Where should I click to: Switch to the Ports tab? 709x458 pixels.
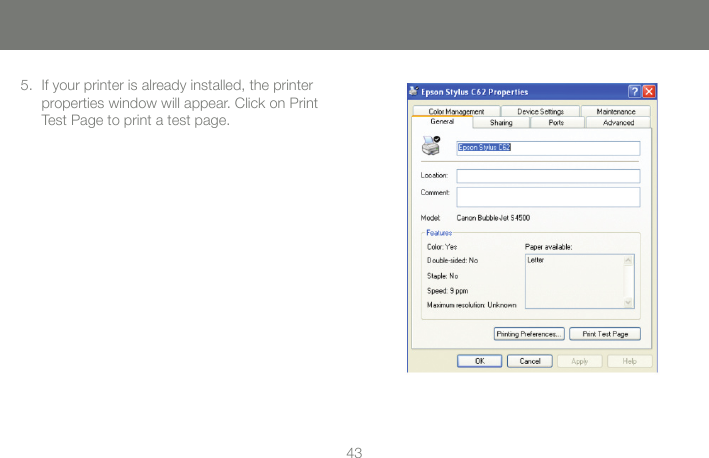pos(557,123)
